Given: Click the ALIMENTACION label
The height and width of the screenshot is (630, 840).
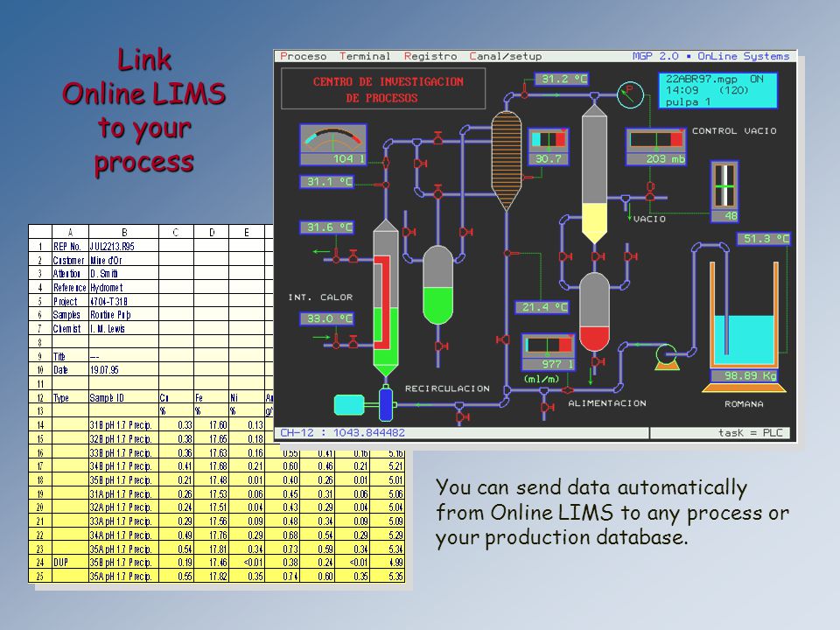Looking at the screenshot, I should pos(607,403).
